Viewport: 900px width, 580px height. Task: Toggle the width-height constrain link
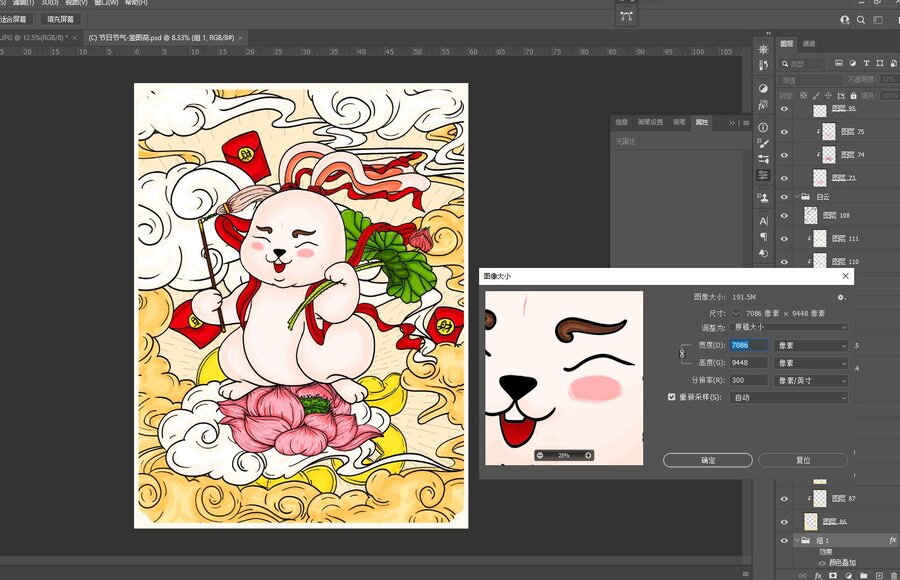click(682, 353)
